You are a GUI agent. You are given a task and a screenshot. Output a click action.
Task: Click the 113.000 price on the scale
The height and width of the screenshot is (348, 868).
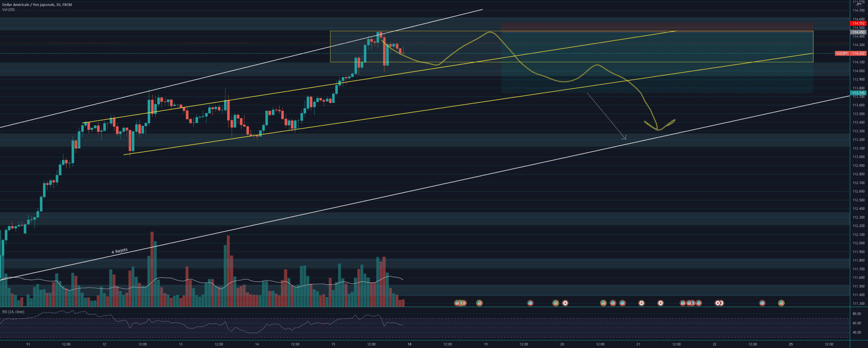click(x=859, y=157)
